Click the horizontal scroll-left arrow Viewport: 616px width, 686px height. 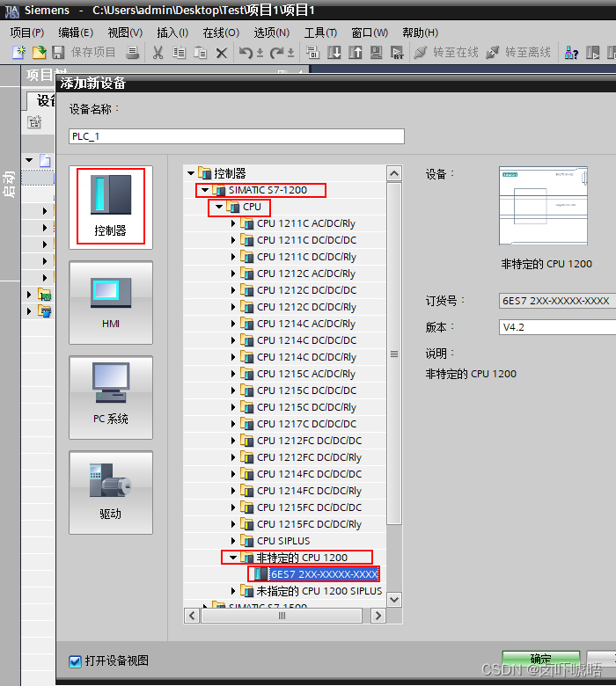192,616
